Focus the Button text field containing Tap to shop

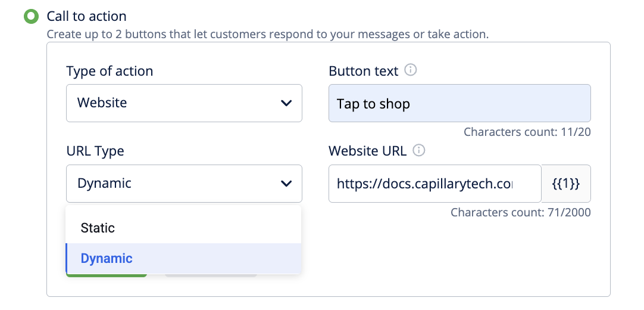pyautogui.click(x=459, y=103)
